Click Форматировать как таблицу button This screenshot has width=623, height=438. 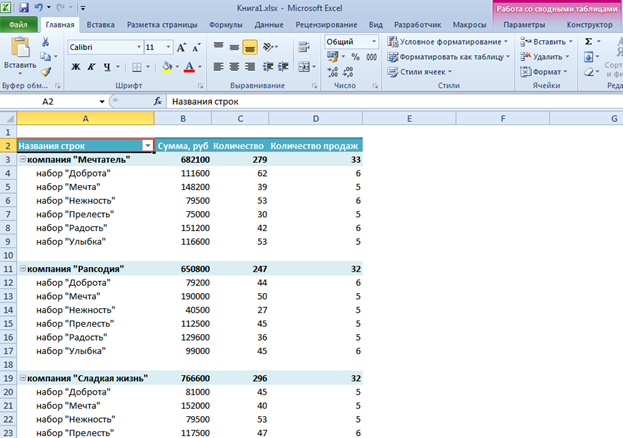click(450, 57)
